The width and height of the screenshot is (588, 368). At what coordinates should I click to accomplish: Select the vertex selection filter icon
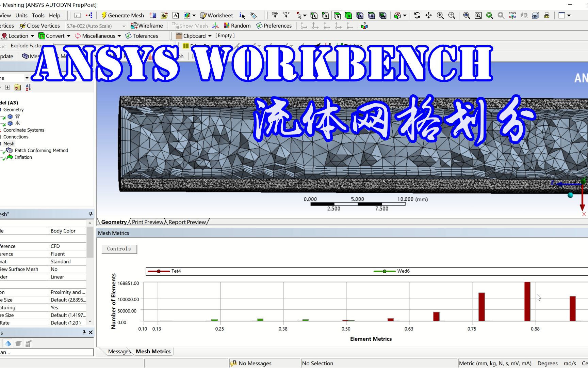tap(314, 15)
